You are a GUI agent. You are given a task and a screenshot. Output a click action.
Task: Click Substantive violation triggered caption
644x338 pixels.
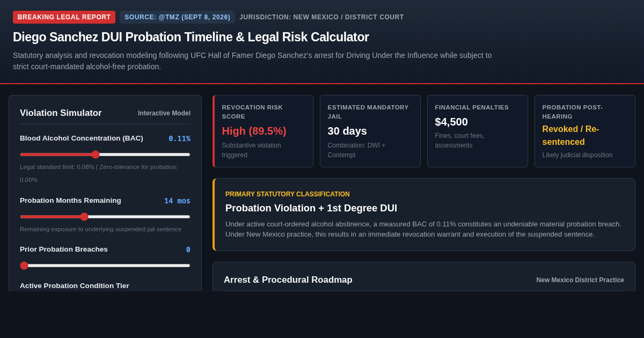tap(252, 150)
